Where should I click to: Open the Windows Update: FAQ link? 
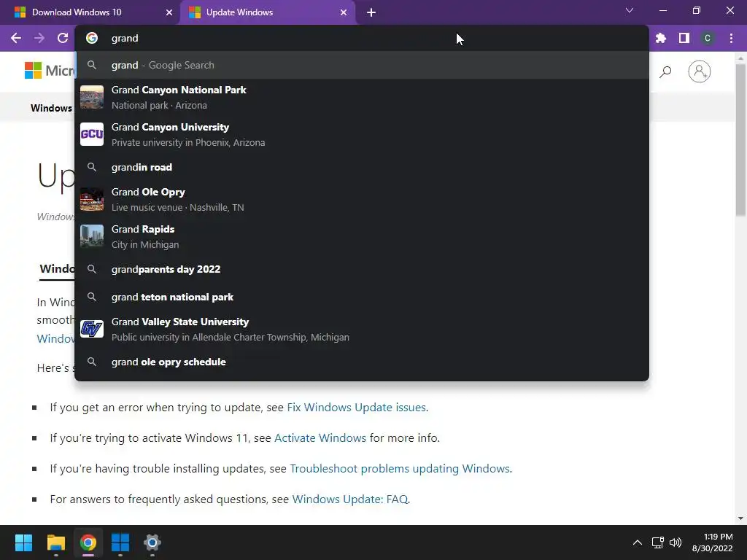click(349, 499)
